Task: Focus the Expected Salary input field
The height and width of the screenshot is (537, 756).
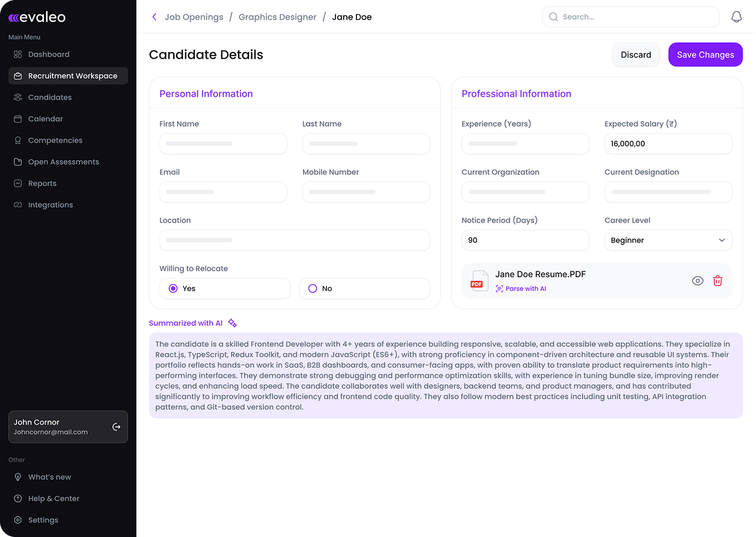Action: (x=668, y=144)
